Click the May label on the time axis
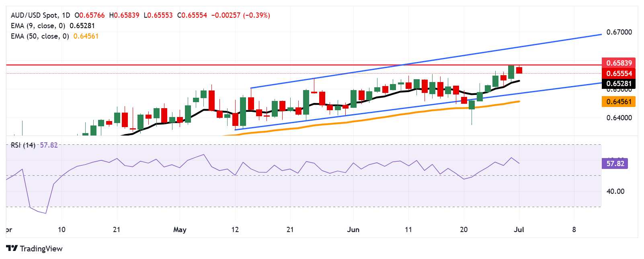The height and width of the screenshot is (259, 644). [x=180, y=230]
